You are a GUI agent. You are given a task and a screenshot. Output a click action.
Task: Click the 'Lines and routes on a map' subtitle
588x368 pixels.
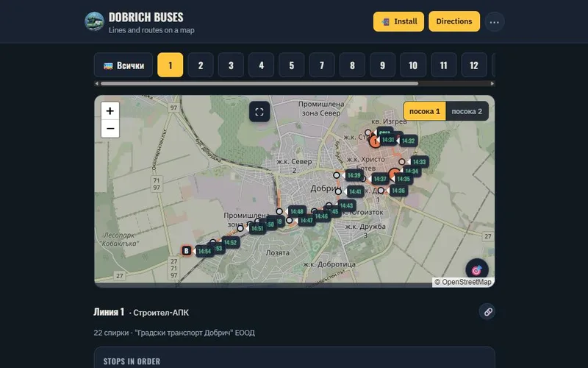151,30
